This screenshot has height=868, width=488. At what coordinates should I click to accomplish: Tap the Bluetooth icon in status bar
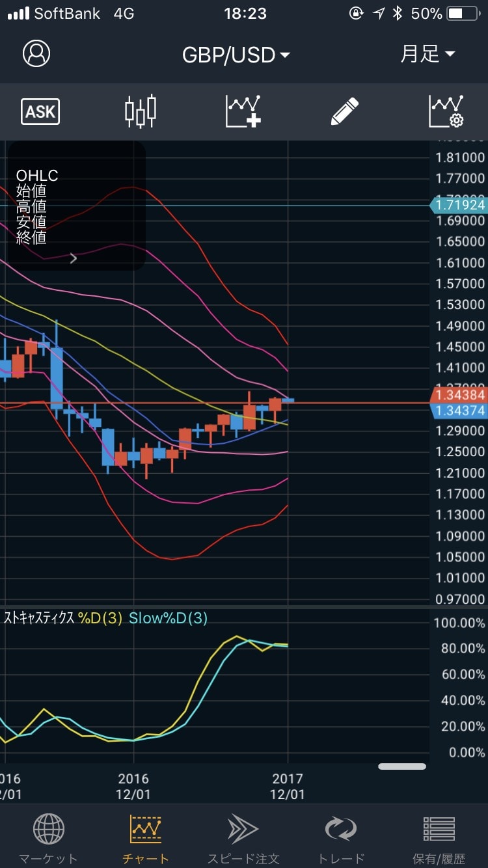click(397, 14)
